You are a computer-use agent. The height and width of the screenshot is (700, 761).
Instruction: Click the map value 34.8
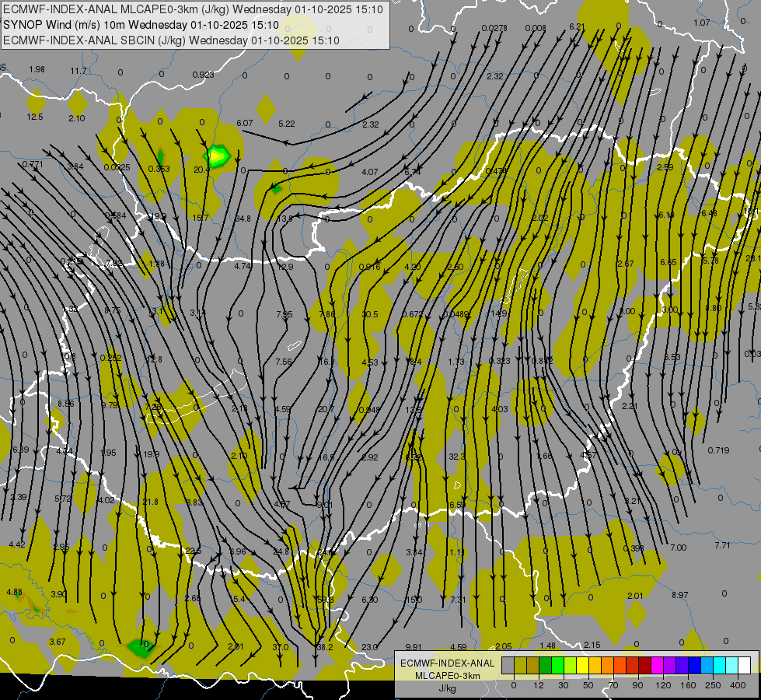pyautogui.click(x=243, y=219)
